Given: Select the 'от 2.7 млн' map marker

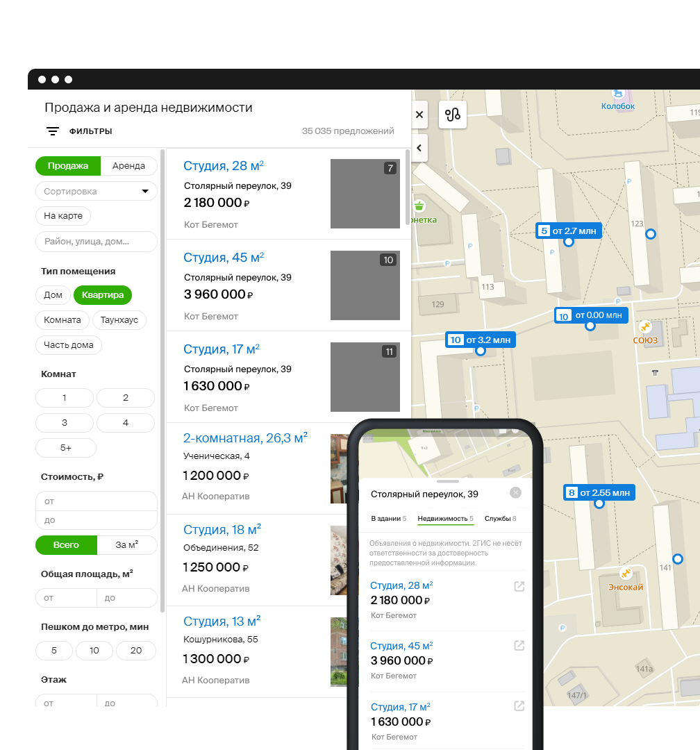Looking at the screenshot, I should tap(569, 231).
